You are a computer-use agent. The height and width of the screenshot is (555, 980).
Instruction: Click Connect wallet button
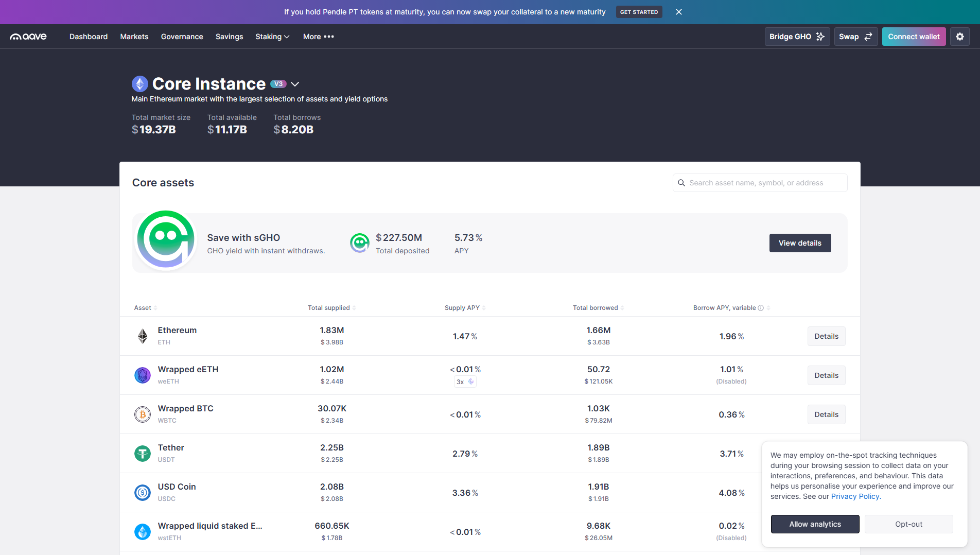point(914,37)
